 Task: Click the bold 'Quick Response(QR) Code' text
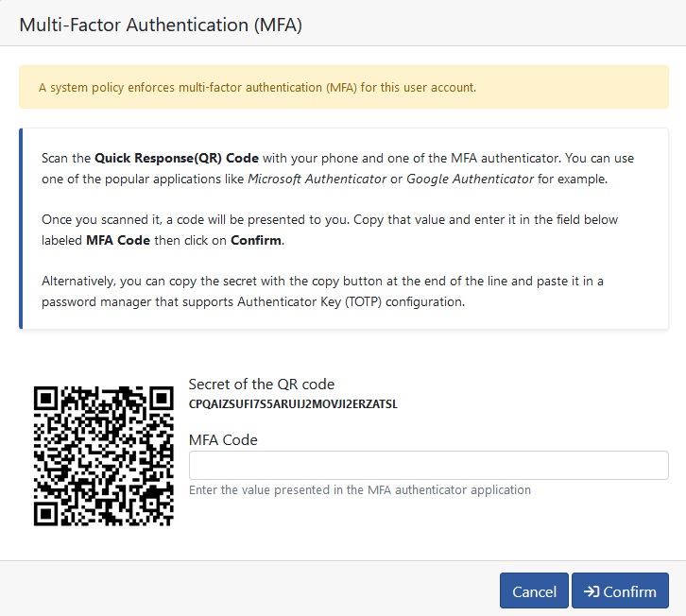[x=177, y=158]
